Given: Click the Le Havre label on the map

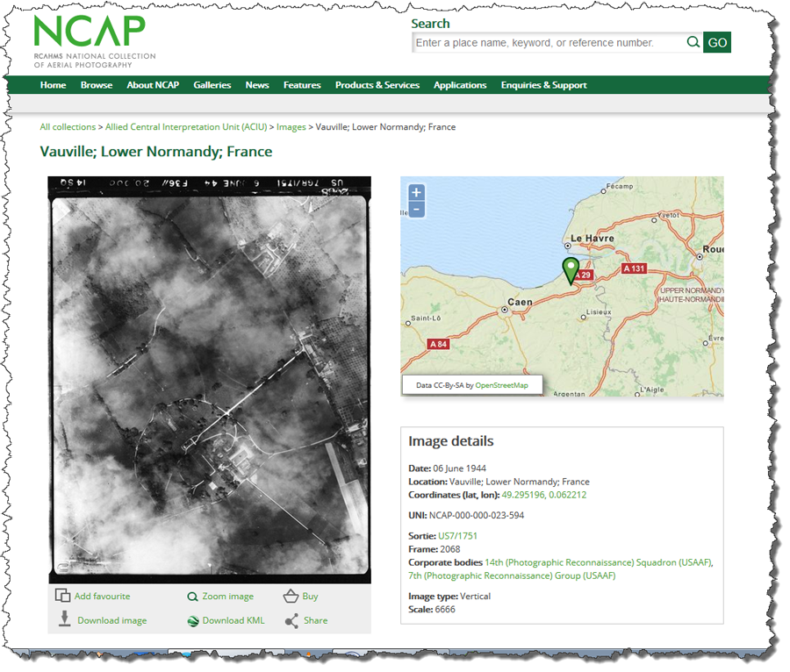Looking at the screenshot, I should (x=592, y=238).
